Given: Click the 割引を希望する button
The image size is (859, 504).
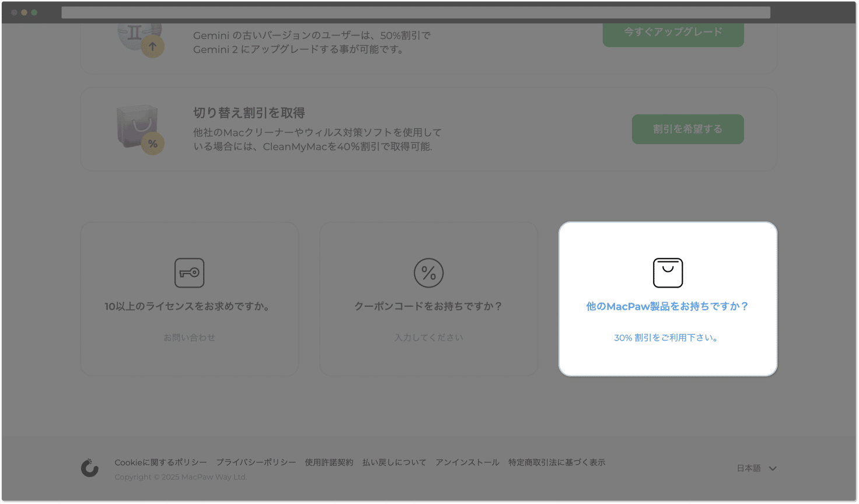Looking at the screenshot, I should tap(687, 129).
